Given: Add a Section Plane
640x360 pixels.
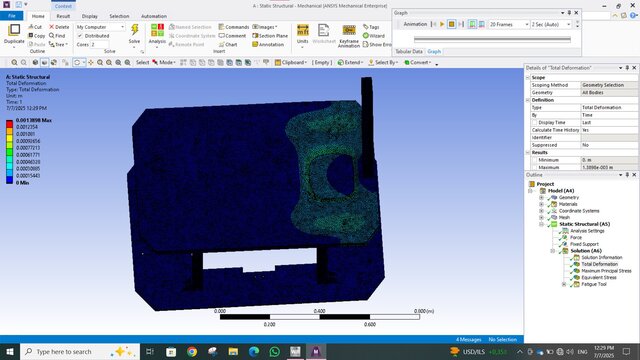Looking at the screenshot, I should pyautogui.click(x=270, y=36).
